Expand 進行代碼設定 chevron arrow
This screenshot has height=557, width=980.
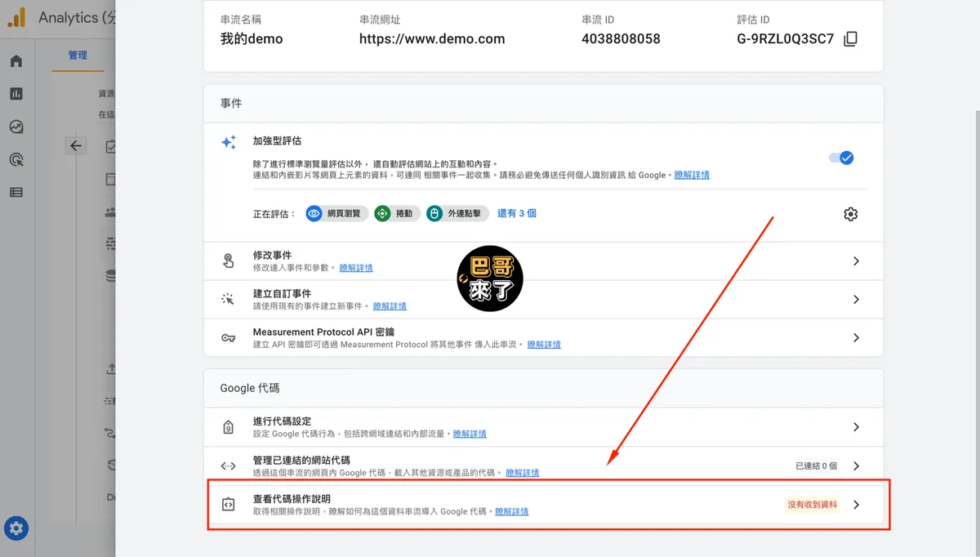[x=856, y=427]
